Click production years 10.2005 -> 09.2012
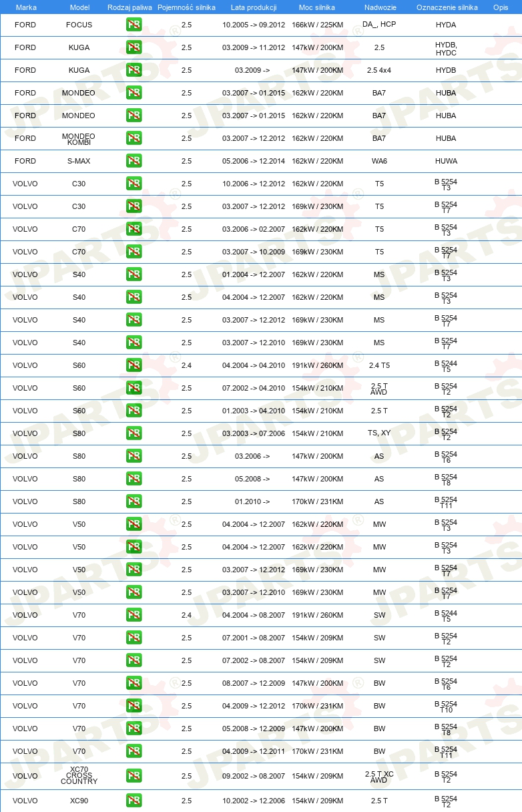The width and height of the screenshot is (522, 812). (254, 25)
